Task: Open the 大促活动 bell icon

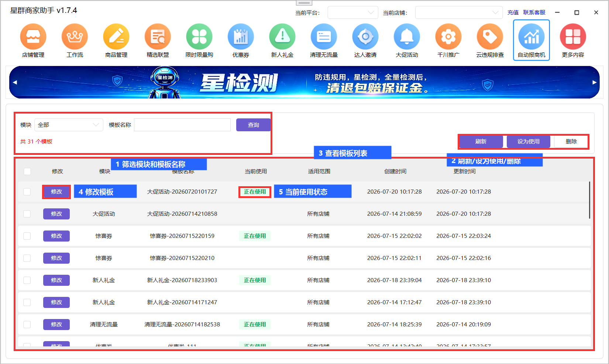Action: click(407, 41)
